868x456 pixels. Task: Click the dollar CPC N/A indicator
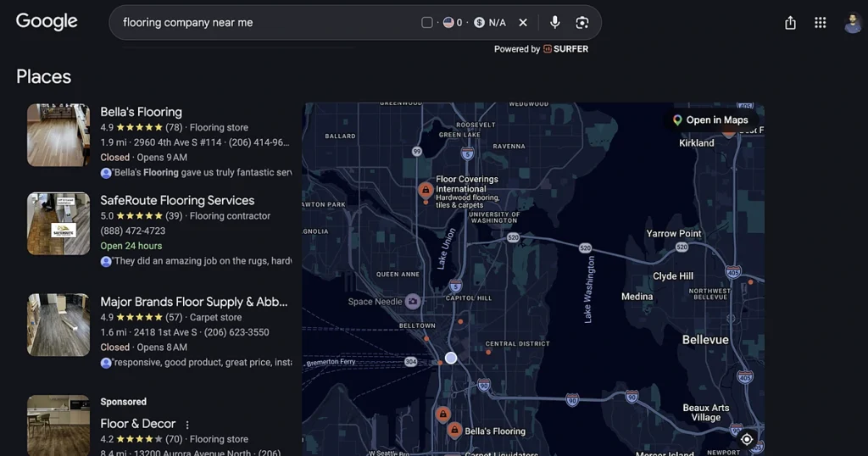pos(491,23)
